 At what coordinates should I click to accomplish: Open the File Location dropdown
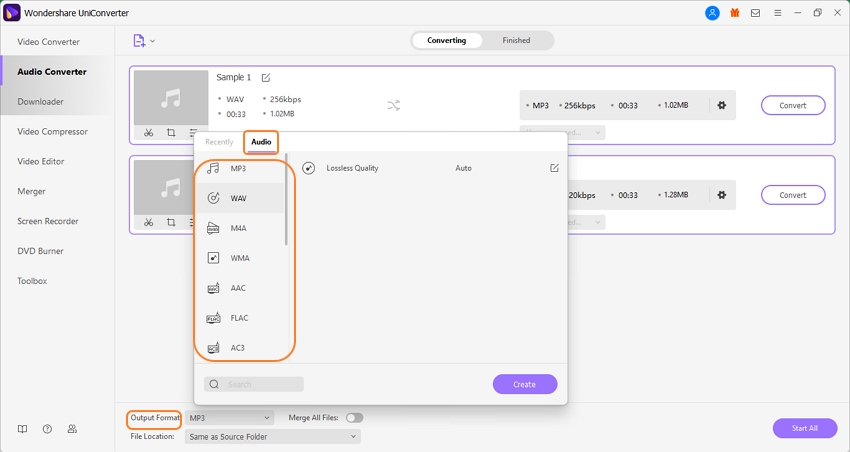(272, 437)
